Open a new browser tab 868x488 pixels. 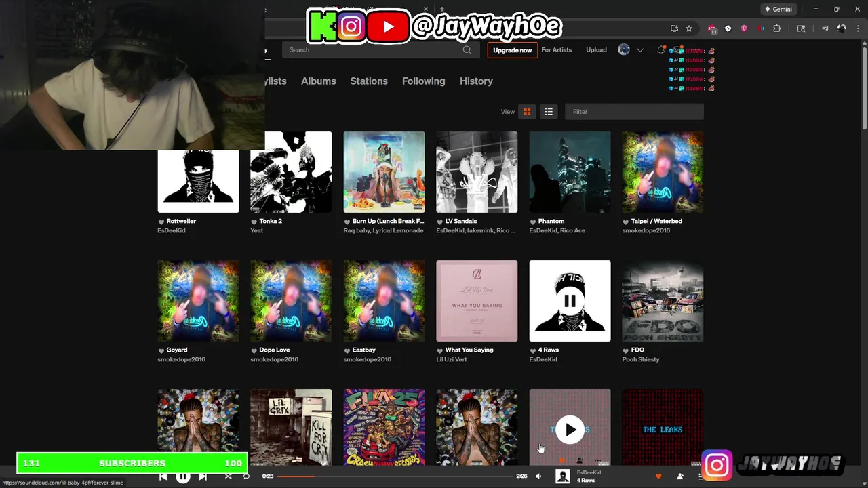click(x=442, y=9)
